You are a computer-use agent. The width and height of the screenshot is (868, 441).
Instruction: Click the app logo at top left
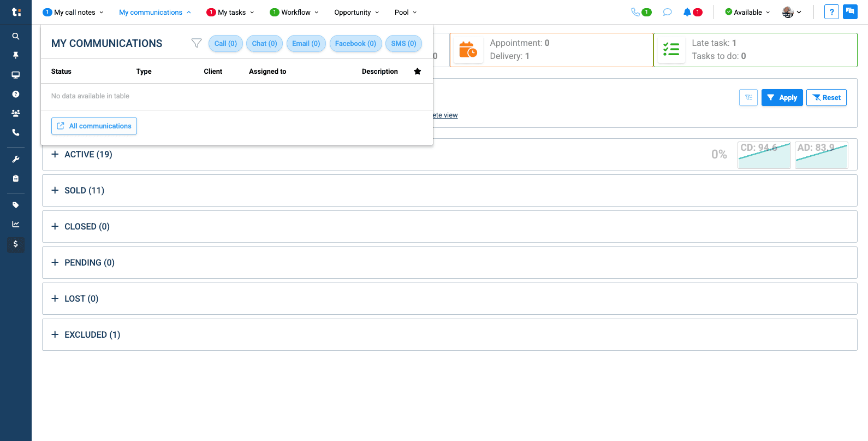point(16,12)
